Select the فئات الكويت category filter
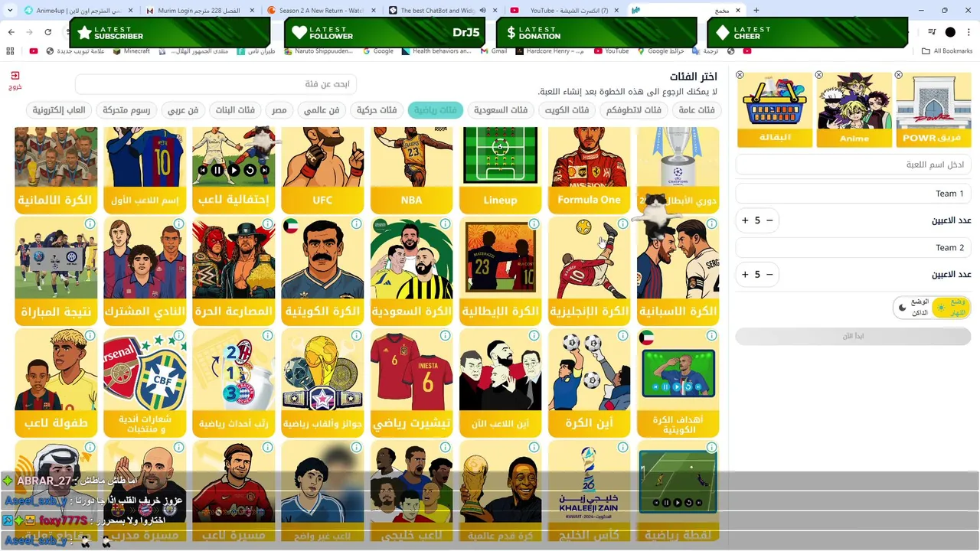 [x=567, y=110]
